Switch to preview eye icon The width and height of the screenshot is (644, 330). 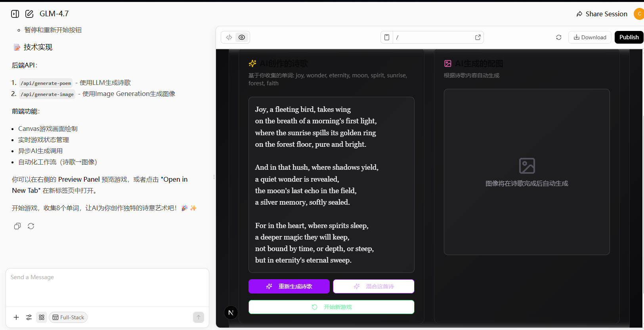(242, 37)
